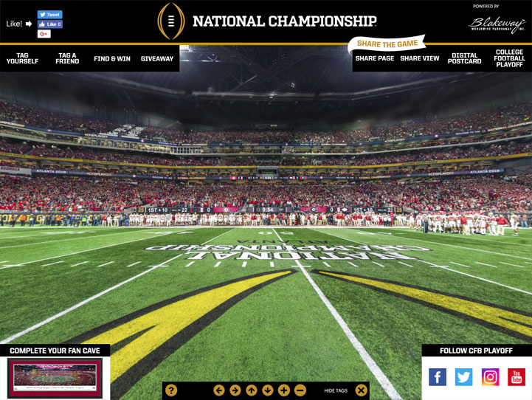Image resolution: width=532 pixels, height=400 pixels.
Task: Open the CFB Playoff Facebook page
Action: (x=438, y=377)
